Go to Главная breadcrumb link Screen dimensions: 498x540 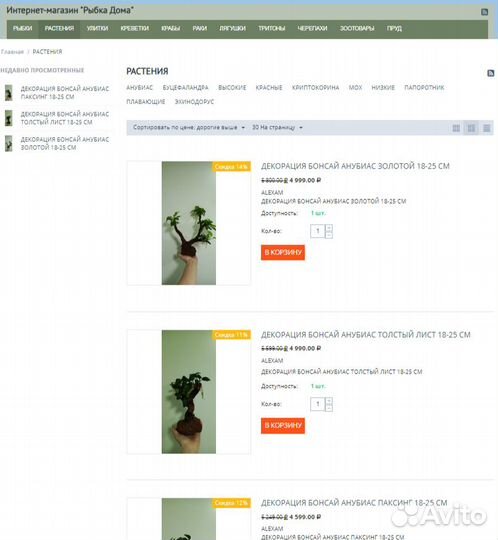point(12,52)
